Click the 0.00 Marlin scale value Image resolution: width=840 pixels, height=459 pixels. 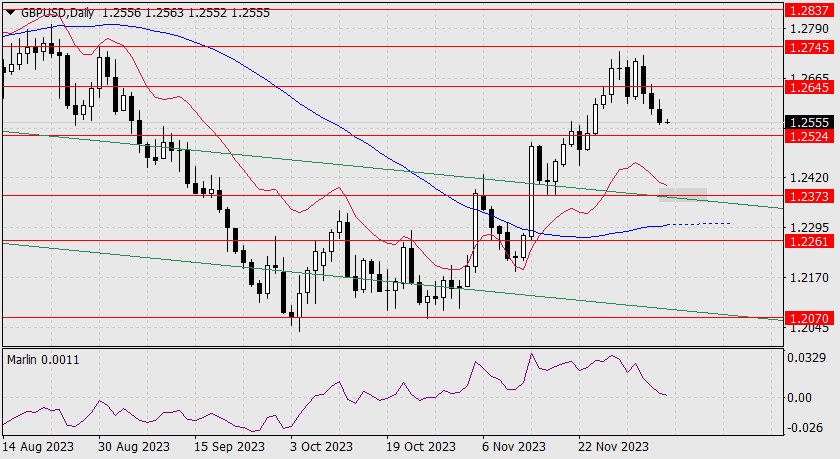[x=800, y=397]
